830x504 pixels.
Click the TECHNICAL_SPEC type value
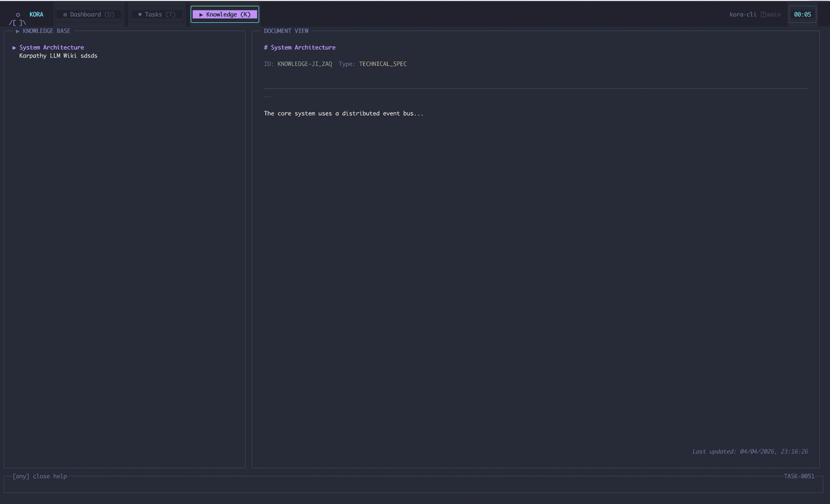point(383,64)
